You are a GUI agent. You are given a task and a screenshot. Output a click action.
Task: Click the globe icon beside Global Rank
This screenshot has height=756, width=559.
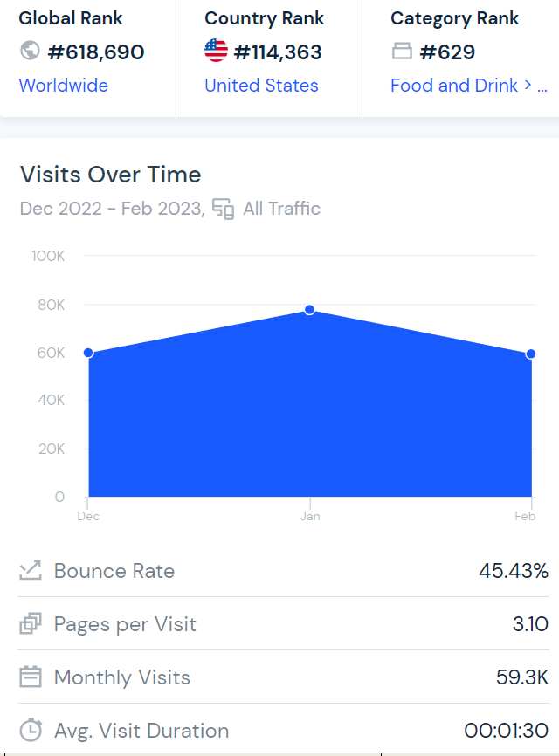click(30, 52)
